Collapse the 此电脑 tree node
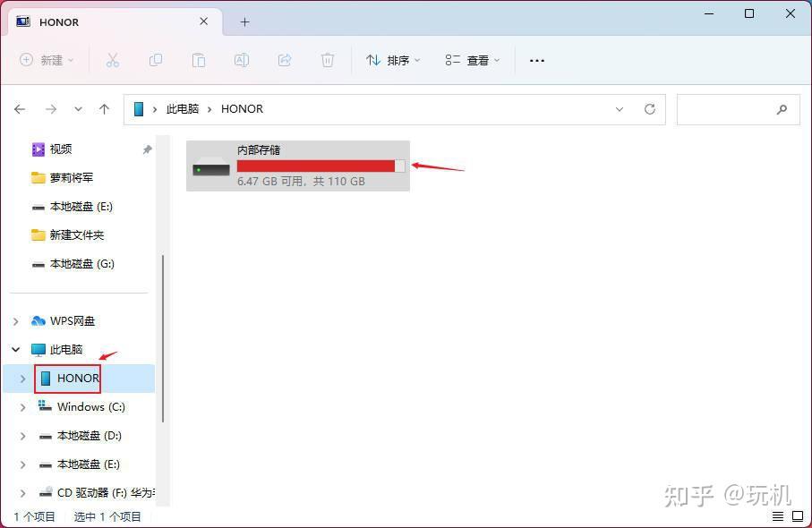This screenshot has height=528, width=812. (x=16, y=349)
